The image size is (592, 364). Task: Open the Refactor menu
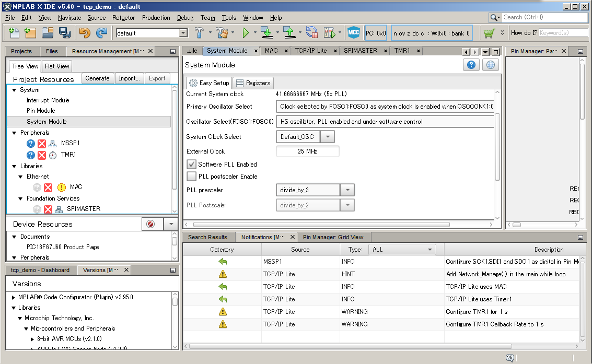point(123,18)
